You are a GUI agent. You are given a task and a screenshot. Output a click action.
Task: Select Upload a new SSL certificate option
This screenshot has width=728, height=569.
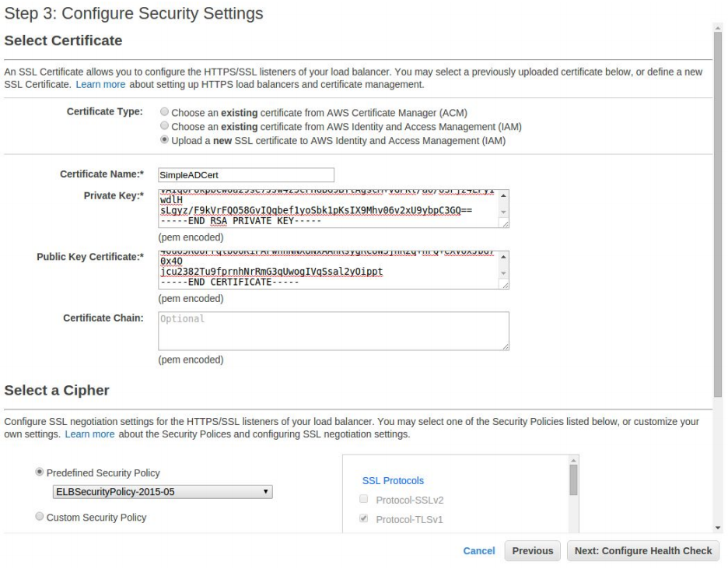click(164, 141)
